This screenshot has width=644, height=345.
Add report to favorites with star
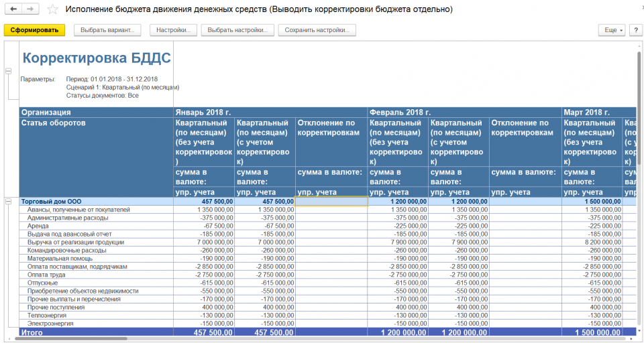(x=52, y=9)
